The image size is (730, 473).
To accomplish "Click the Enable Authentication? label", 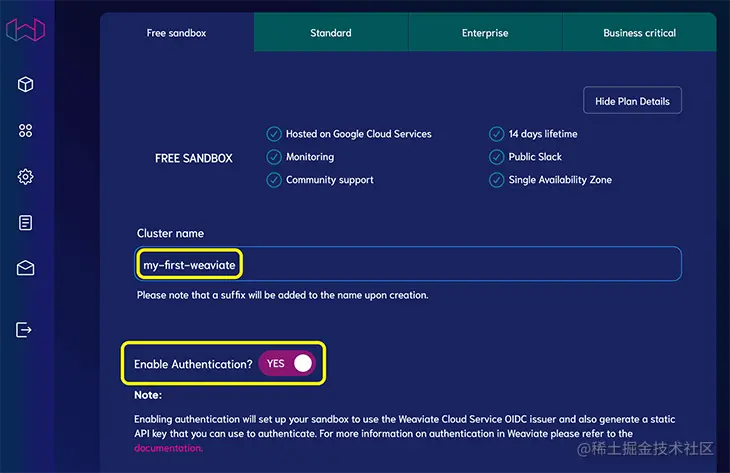I will click(x=193, y=364).
